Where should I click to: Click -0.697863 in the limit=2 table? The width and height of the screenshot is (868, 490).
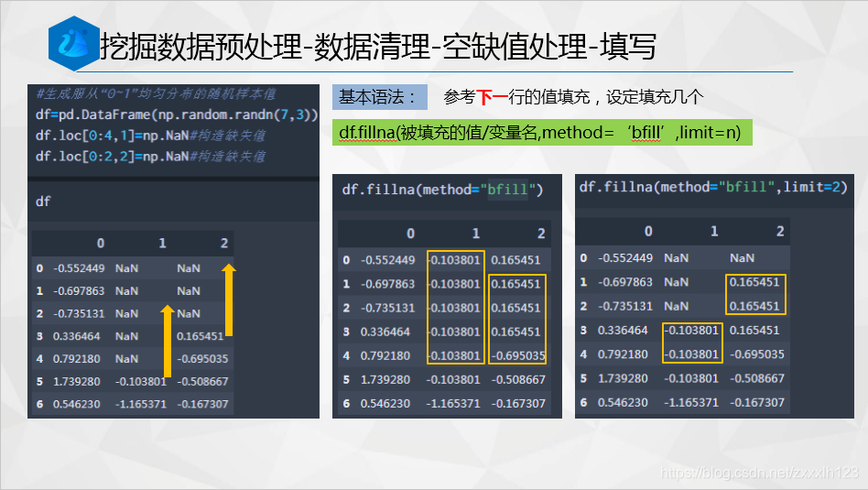coord(625,282)
